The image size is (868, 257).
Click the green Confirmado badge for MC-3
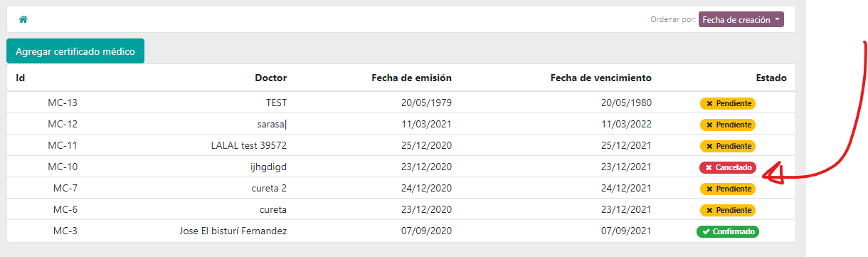(x=728, y=231)
